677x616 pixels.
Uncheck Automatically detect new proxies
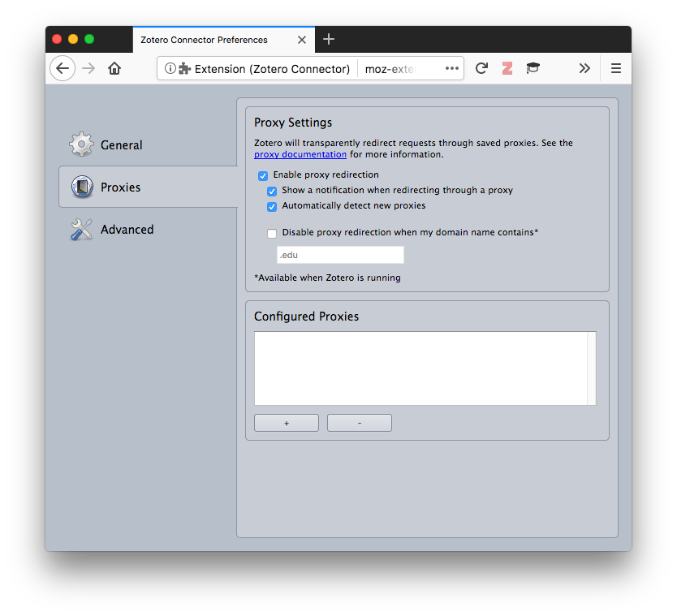pyautogui.click(x=272, y=206)
